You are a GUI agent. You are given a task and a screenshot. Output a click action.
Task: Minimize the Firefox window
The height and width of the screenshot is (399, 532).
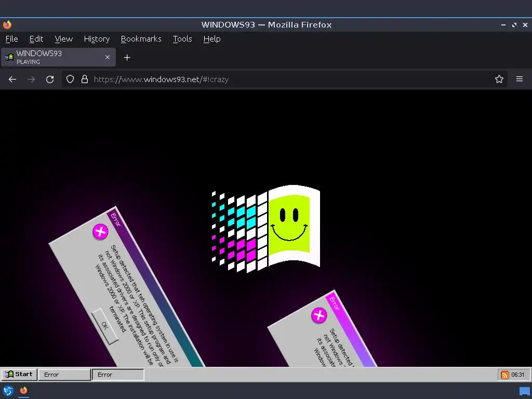tap(503, 25)
